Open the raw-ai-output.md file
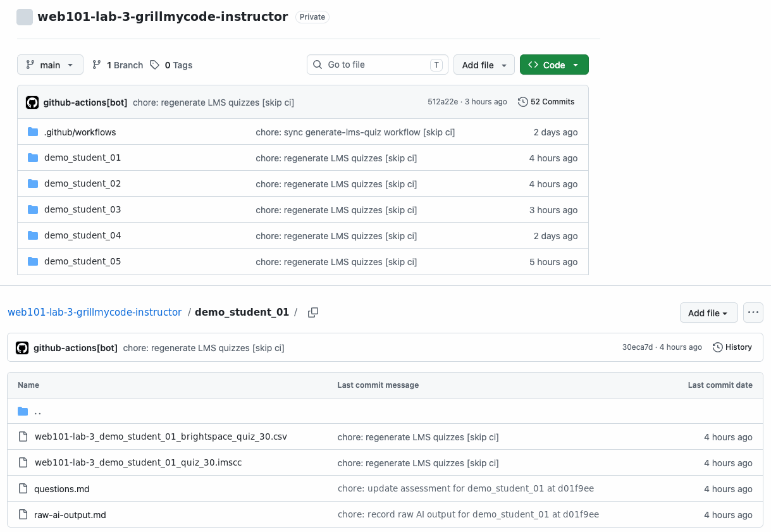The height and width of the screenshot is (532, 771). pyautogui.click(x=70, y=514)
